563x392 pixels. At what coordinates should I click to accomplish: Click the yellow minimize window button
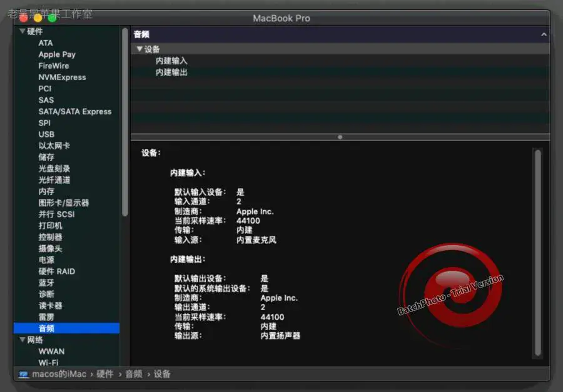click(x=38, y=18)
